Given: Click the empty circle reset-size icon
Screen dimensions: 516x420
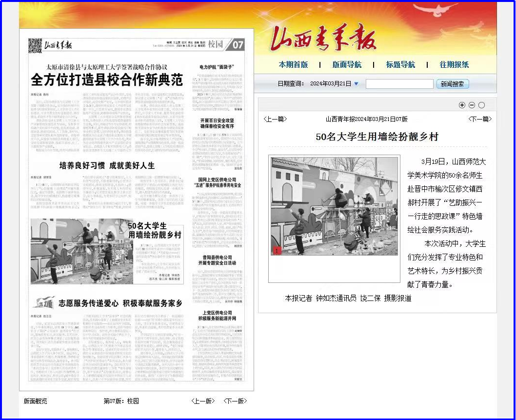Looking at the screenshot, I should 481,105.
